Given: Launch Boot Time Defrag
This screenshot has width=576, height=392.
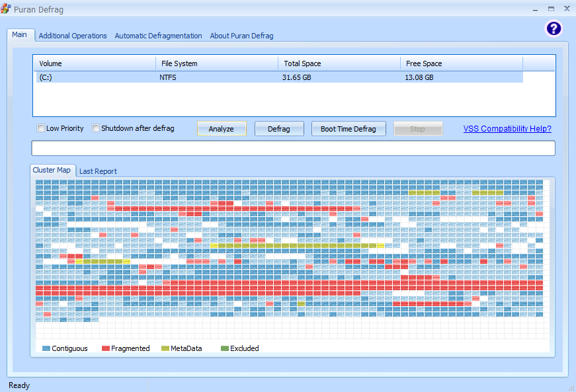Looking at the screenshot, I should 349,129.
